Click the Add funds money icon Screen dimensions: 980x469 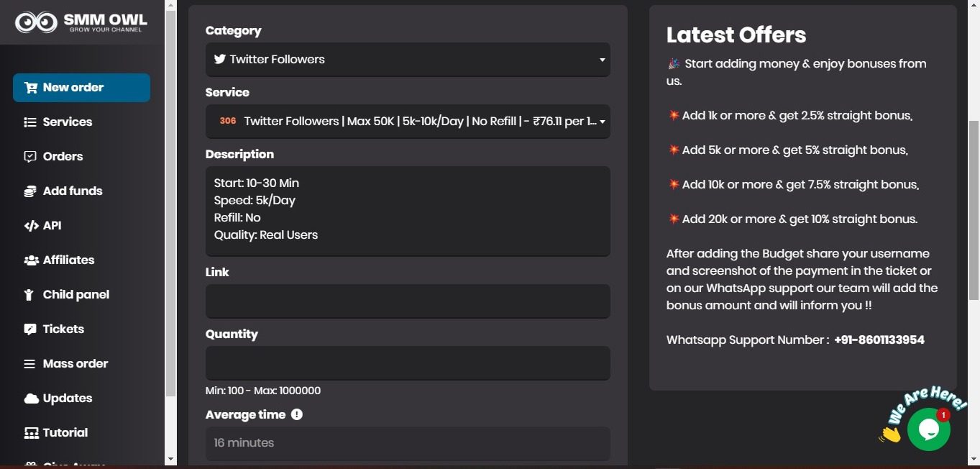click(x=29, y=191)
